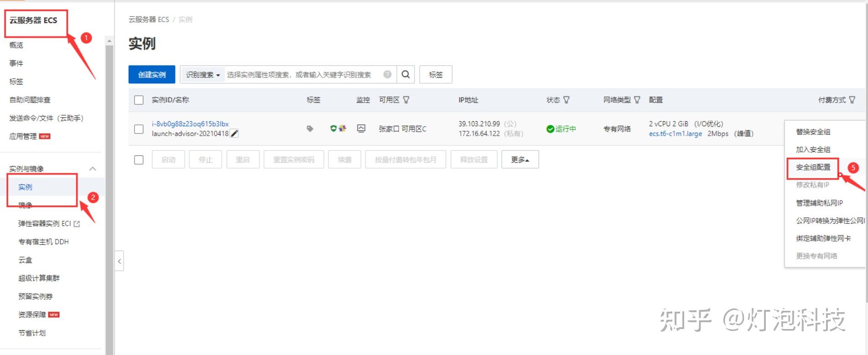
Task: Click the search magnifier icon button
Action: (405, 74)
